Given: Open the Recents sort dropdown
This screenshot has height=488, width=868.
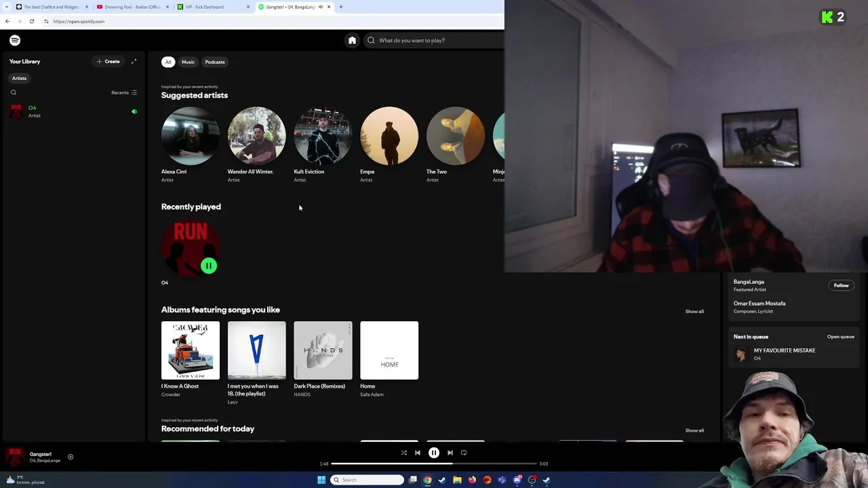Looking at the screenshot, I should coord(124,93).
